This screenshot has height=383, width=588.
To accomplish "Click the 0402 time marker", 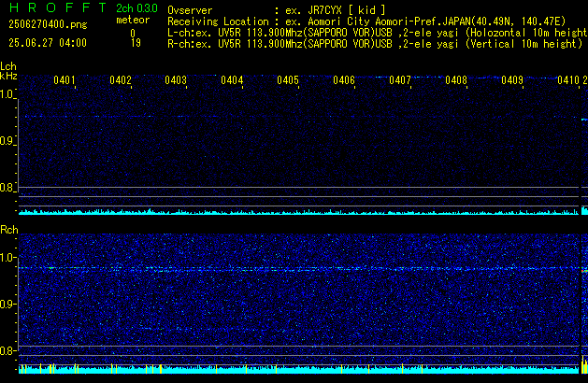I will pyautogui.click(x=121, y=80).
